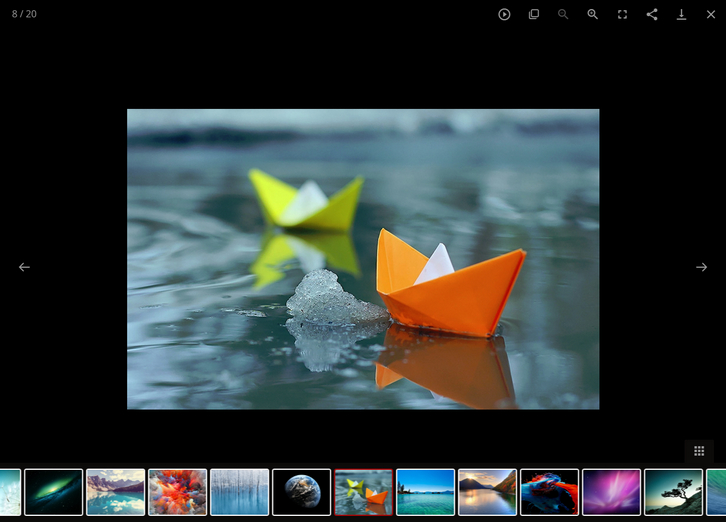Click the main paper boats photo
Image resolution: width=726 pixels, height=522 pixels.
[x=363, y=259]
